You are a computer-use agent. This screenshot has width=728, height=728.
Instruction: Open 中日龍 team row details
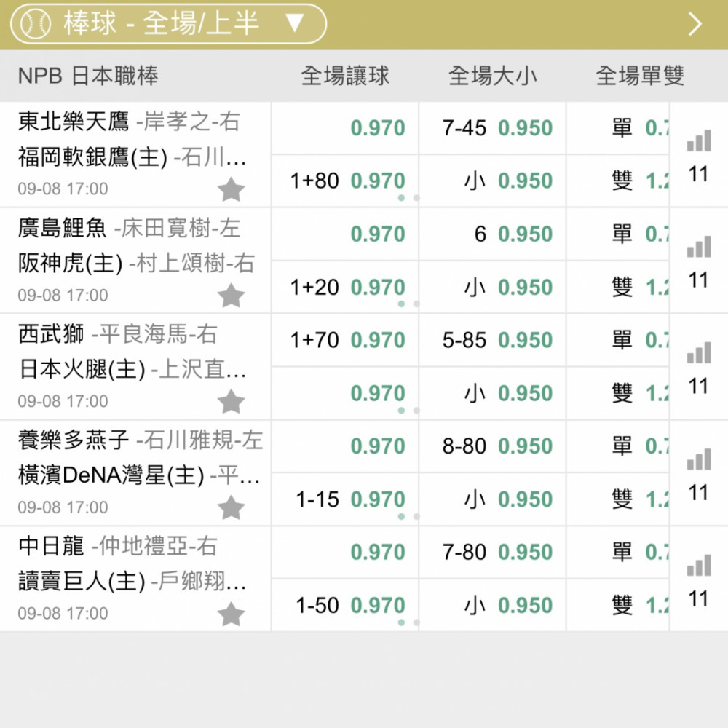click(118, 545)
